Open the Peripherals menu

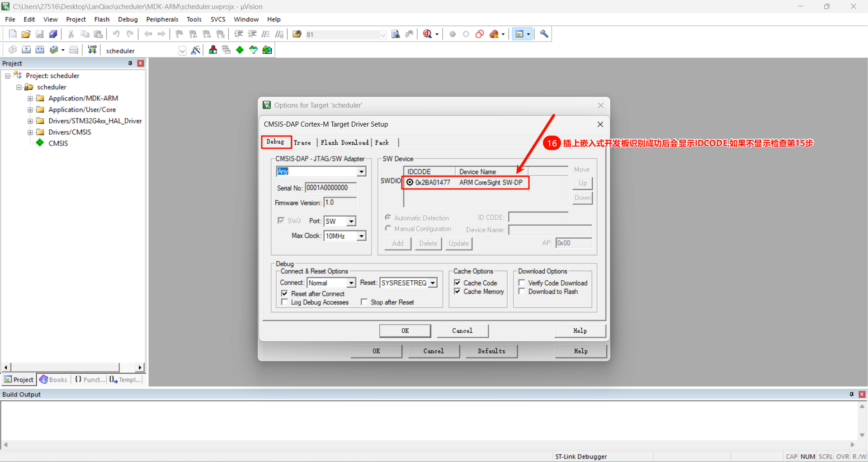point(162,19)
